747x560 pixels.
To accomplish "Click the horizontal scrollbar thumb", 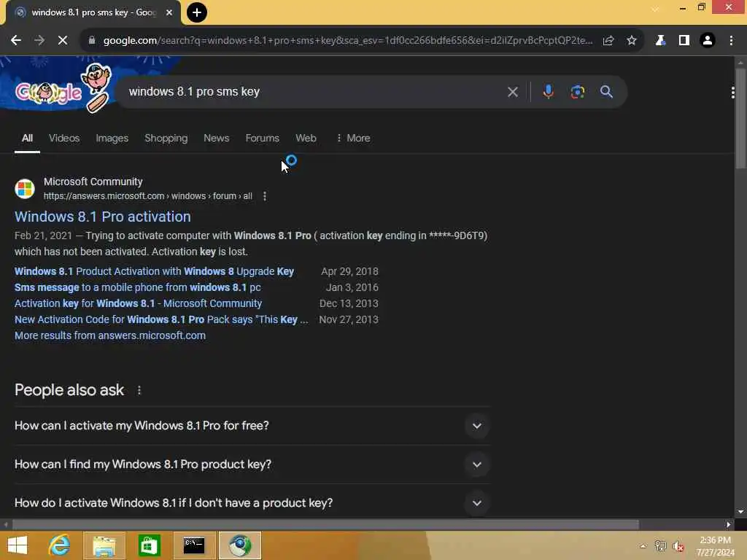I will (x=325, y=525).
